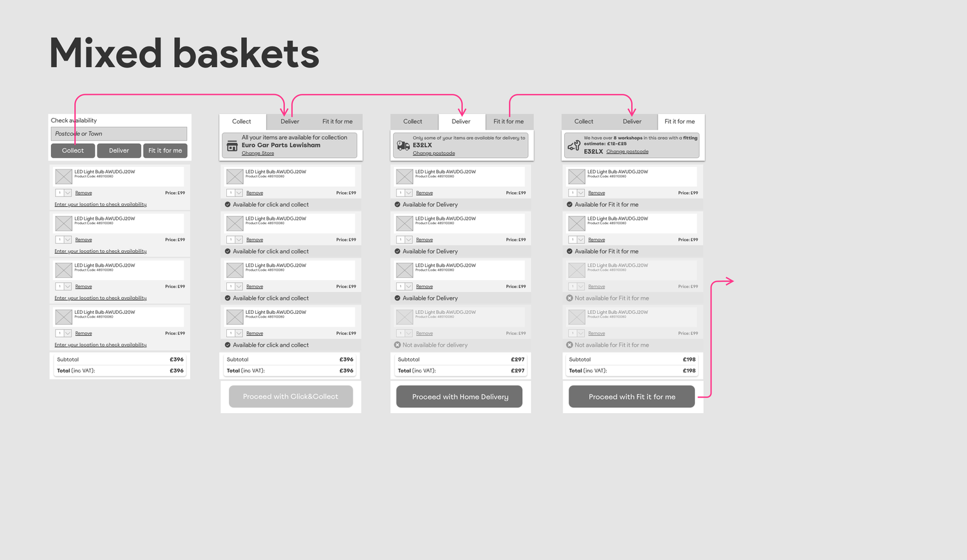Select 'Fit it for me' tab in the delivery panel

[508, 121]
